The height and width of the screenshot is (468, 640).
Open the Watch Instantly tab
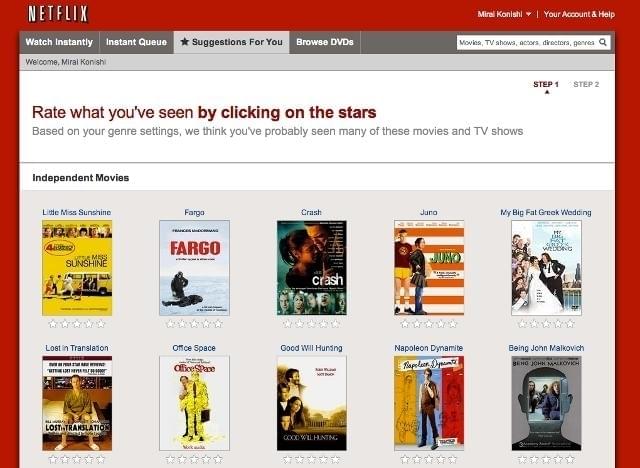coord(59,43)
